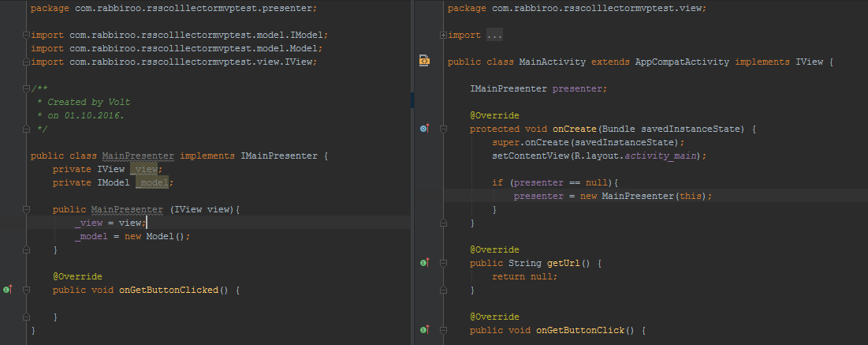Click the "return null;" statement
The height and width of the screenshot is (345, 868).
click(525, 276)
